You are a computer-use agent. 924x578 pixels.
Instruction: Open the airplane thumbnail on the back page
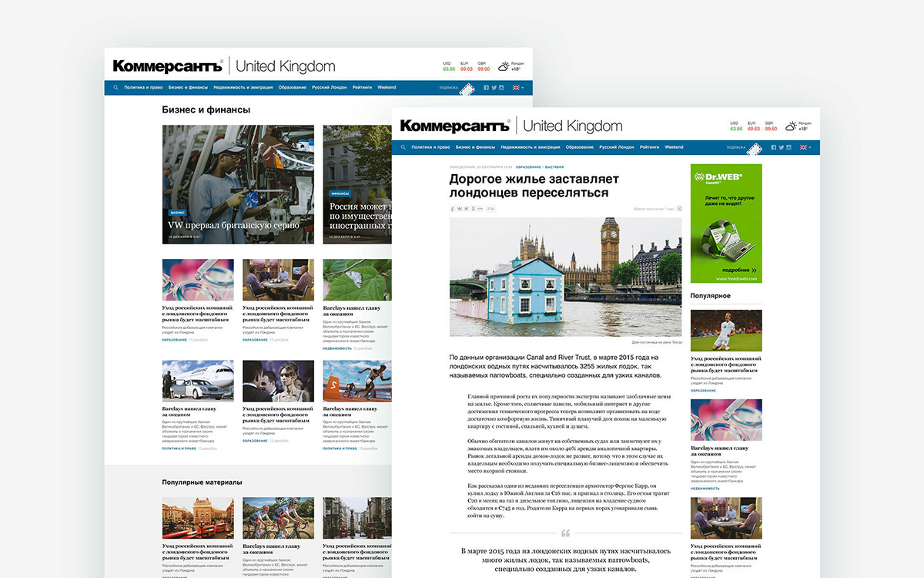[198, 381]
